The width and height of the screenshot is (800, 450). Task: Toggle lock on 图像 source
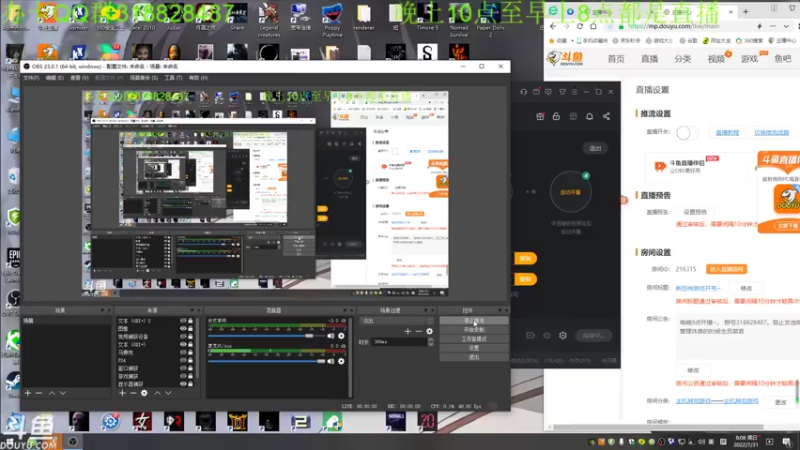click(190, 329)
